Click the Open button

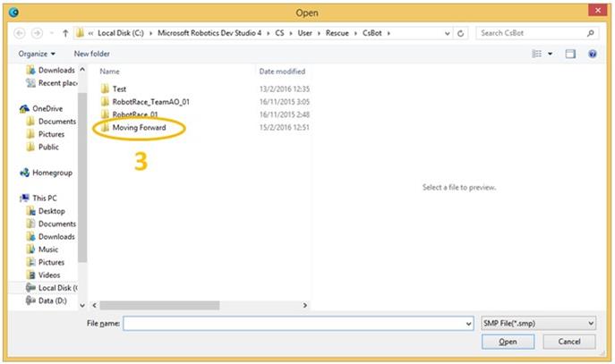pyautogui.click(x=508, y=342)
